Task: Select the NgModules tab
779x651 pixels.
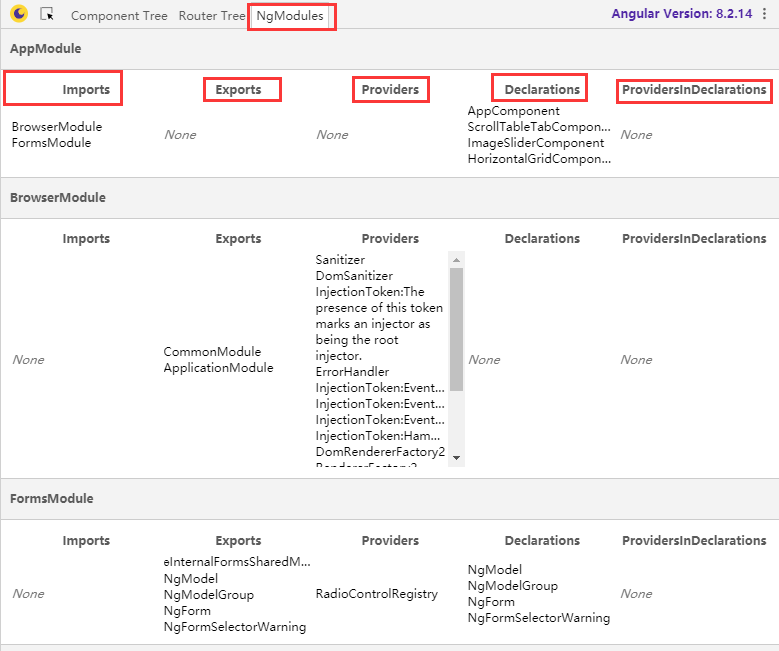Action: (x=290, y=16)
